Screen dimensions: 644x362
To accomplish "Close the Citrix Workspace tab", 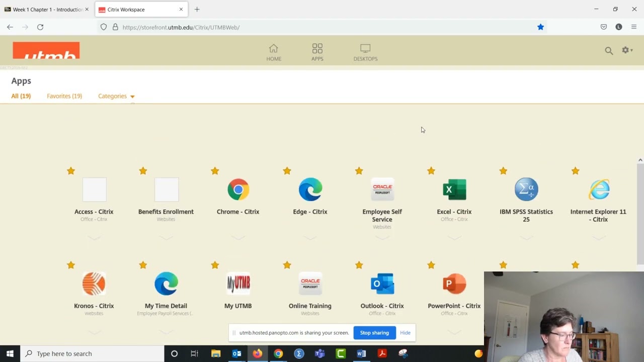I will click(181, 10).
